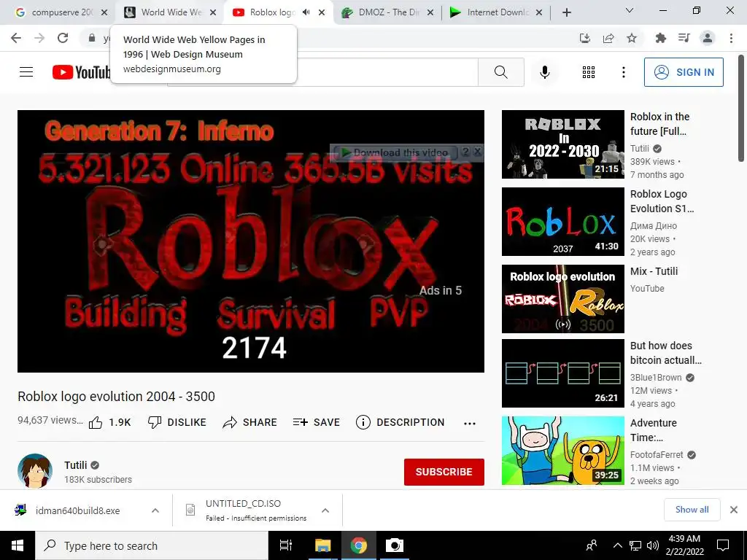Click the SIGN IN button

click(x=684, y=72)
